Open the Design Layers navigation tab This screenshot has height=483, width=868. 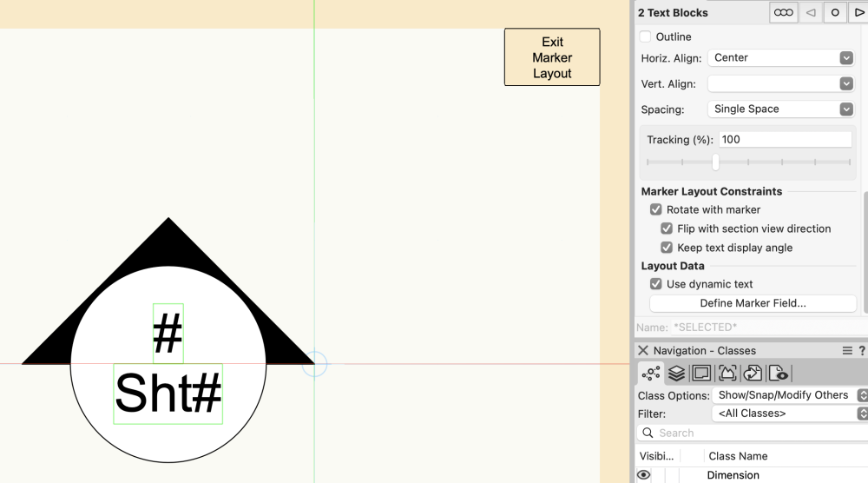(x=676, y=374)
